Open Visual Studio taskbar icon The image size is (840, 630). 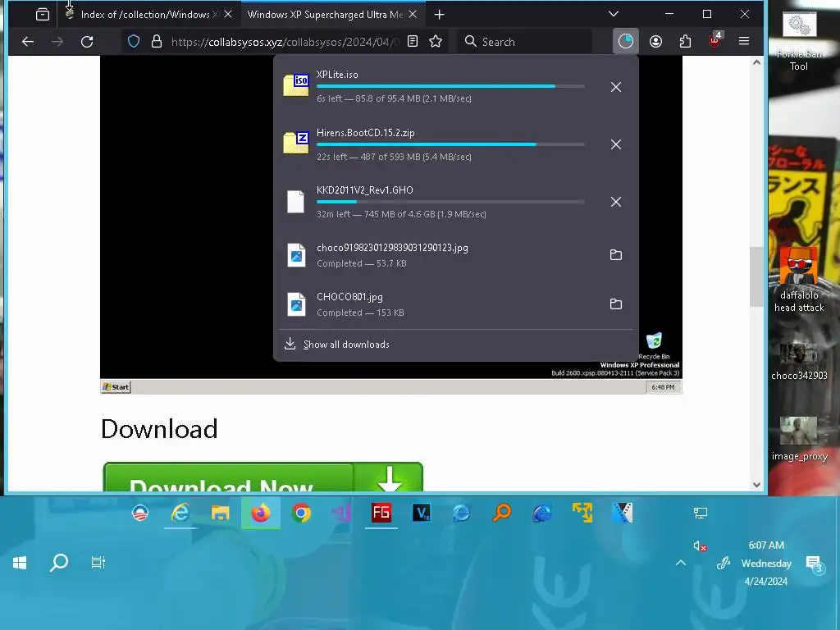coord(341,514)
